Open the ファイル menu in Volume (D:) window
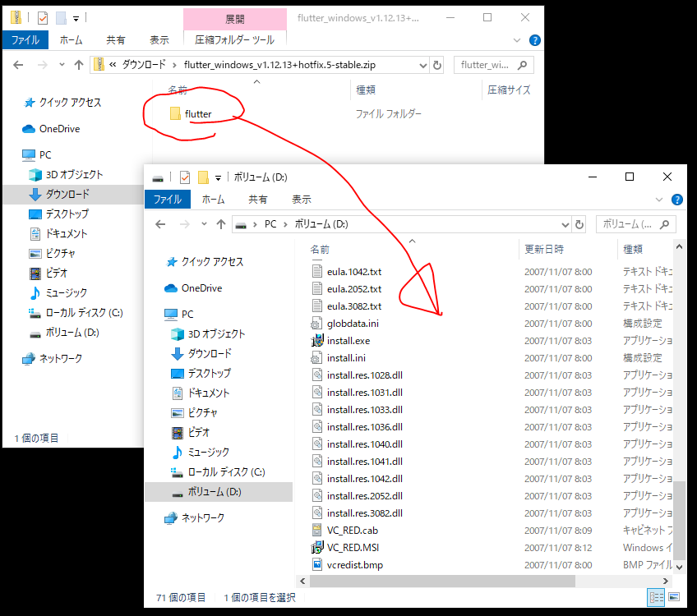 [168, 200]
